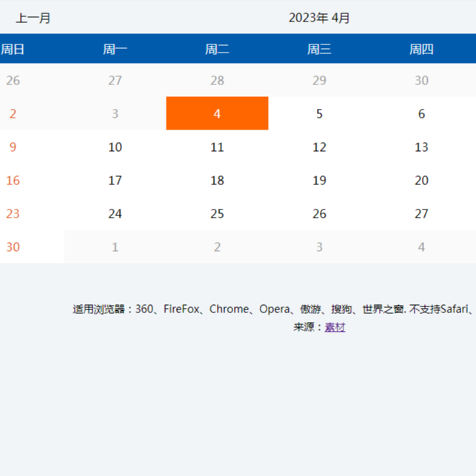Click the 周一 column header
This screenshot has width=476, height=476.
(x=115, y=49)
